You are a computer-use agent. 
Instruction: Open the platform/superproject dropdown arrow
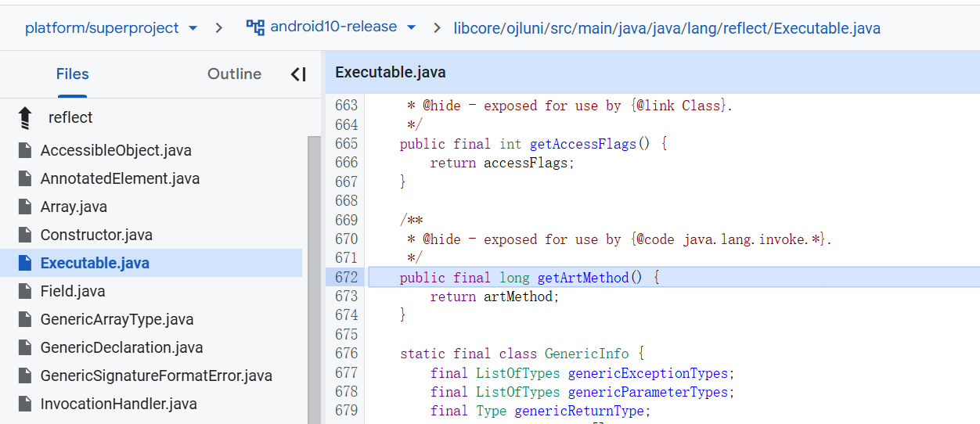pyautogui.click(x=193, y=28)
